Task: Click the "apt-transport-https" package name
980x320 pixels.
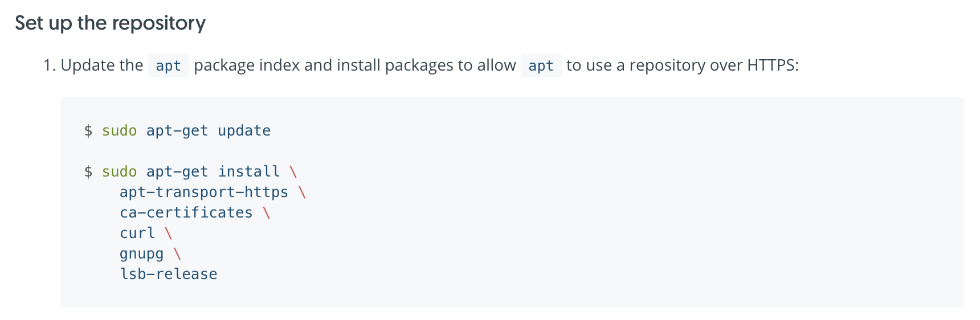Action: (x=204, y=192)
